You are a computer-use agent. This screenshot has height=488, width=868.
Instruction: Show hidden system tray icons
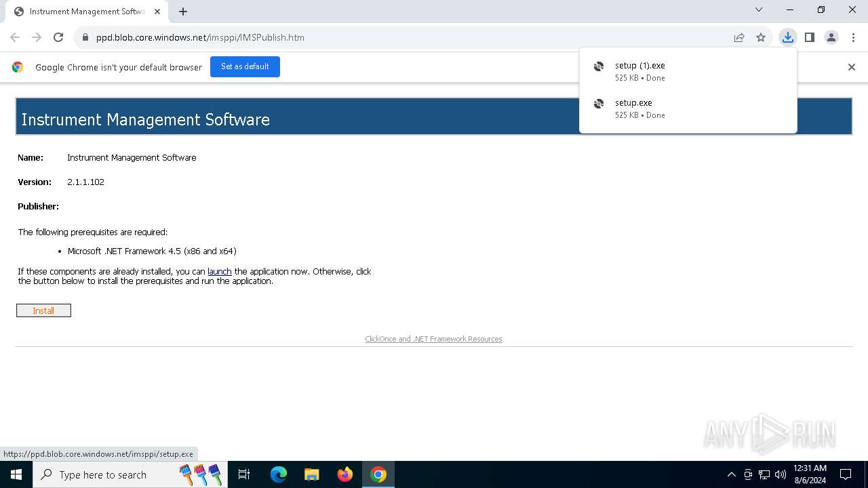(731, 474)
